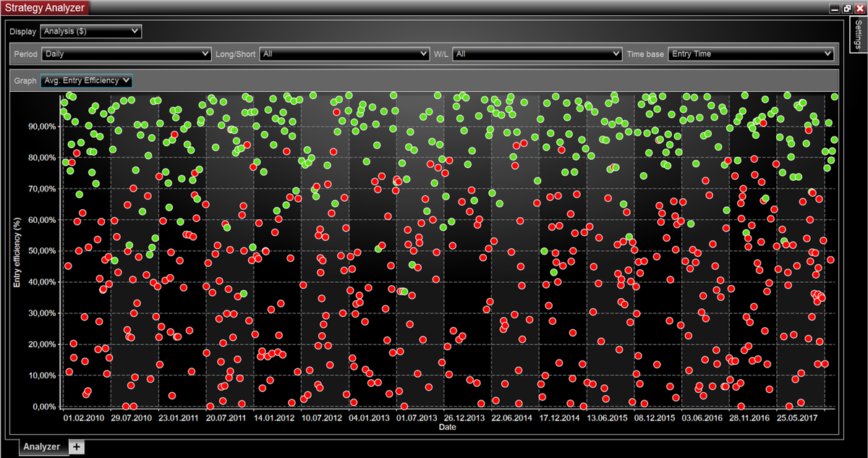
Task: Restore the Strategy Analyzer window size
Action: [x=846, y=8]
